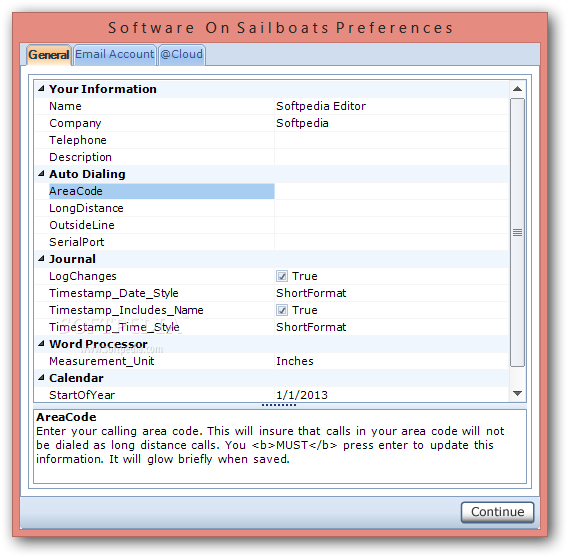
Task: Click the scrollbar down arrow
Action: coord(517,393)
